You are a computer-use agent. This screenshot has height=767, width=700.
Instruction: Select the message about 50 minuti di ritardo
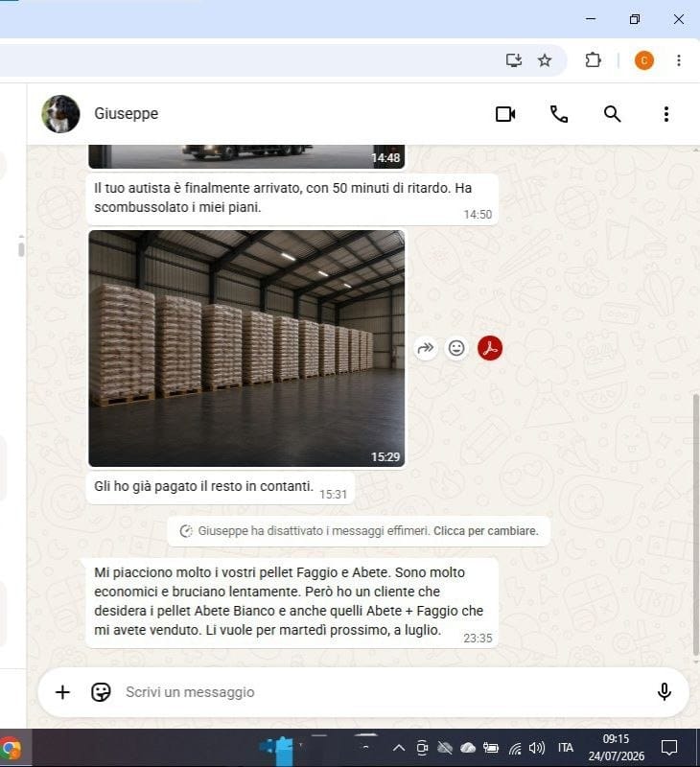(x=292, y=198)
